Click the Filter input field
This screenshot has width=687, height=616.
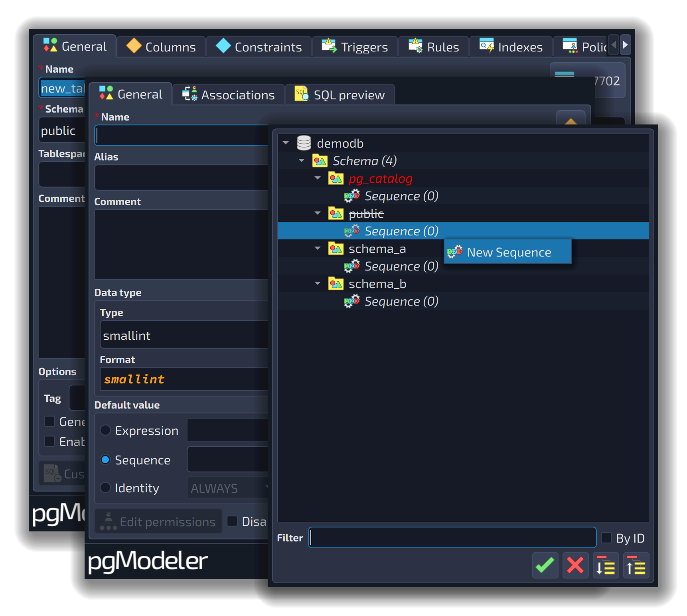(x=452, y=538)
